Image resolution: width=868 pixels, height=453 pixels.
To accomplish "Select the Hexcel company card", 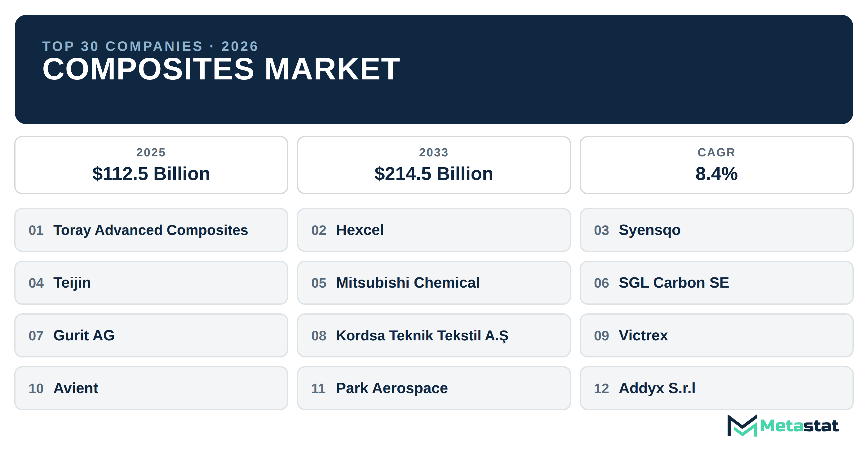I will [x=434, y=230].
